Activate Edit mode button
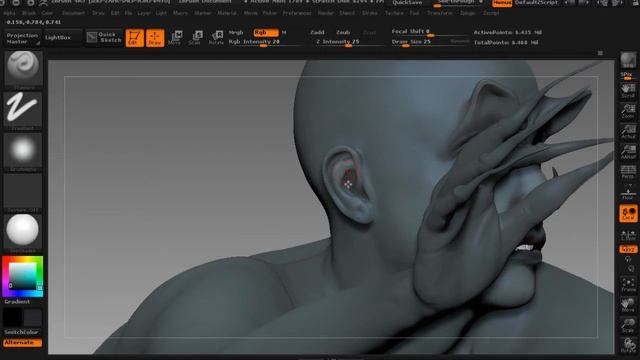This screenshot has width=640, height=360. pyautogui.click(x=134, y=38)
